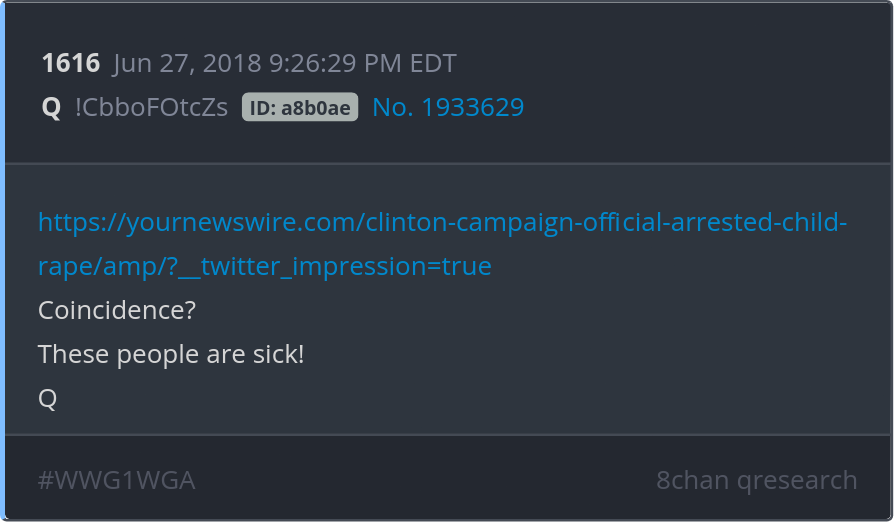Click the tripcode !CbboFOtcZs
894x522 pixels.
[152, 107]
